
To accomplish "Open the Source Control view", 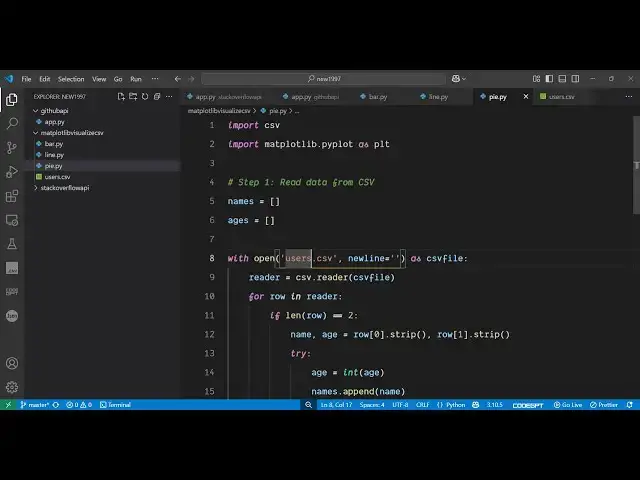I will (12, 148).
